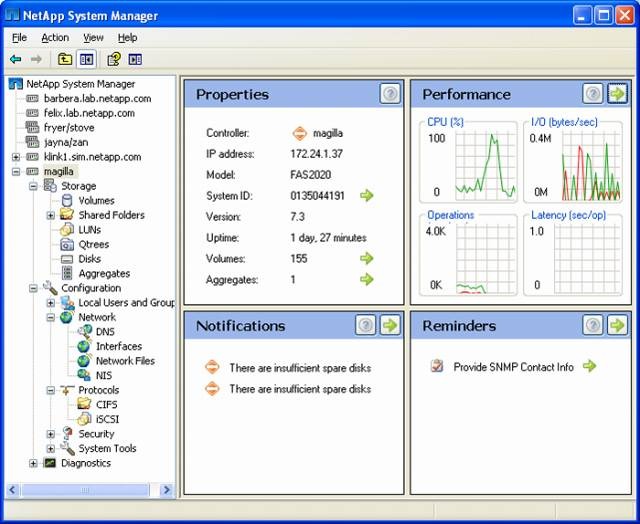Expand the Diagnostics tree node
This screenshot has height=524, width=640.
[x=33, y=463]
